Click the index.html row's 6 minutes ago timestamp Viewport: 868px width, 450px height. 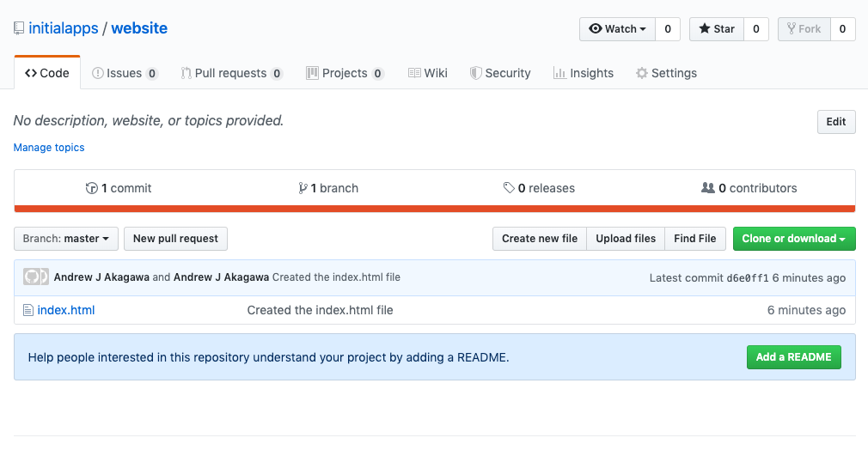coord(807,311)
